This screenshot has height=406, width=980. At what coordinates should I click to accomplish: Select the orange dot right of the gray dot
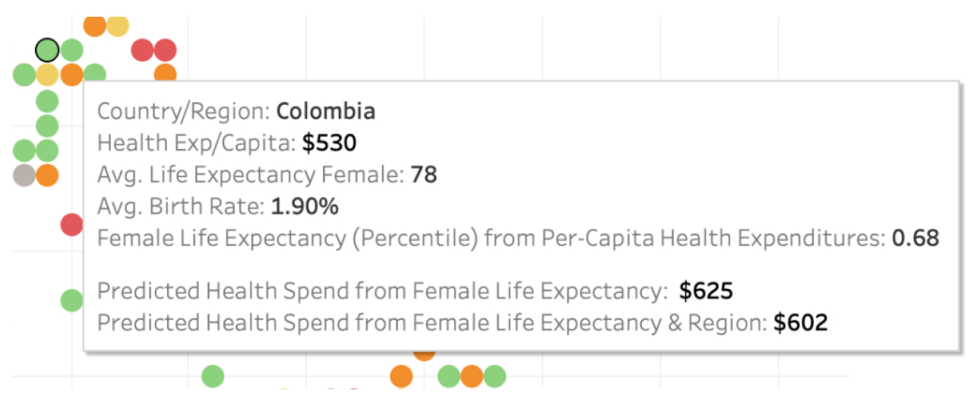(47, 175)
